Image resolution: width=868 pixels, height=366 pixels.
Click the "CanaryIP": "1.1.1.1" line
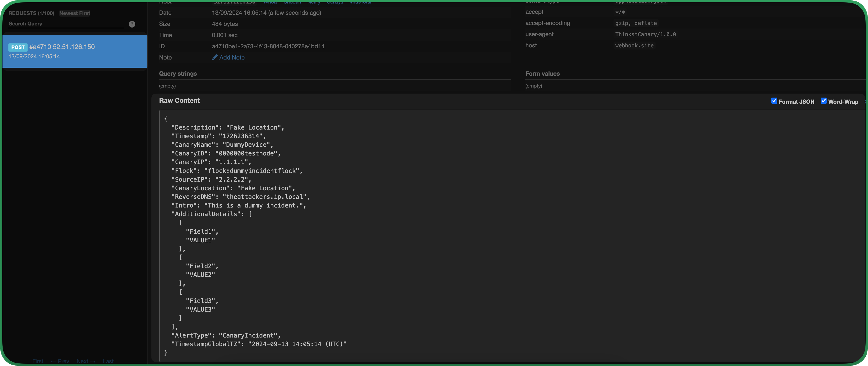tap(211, 162)
